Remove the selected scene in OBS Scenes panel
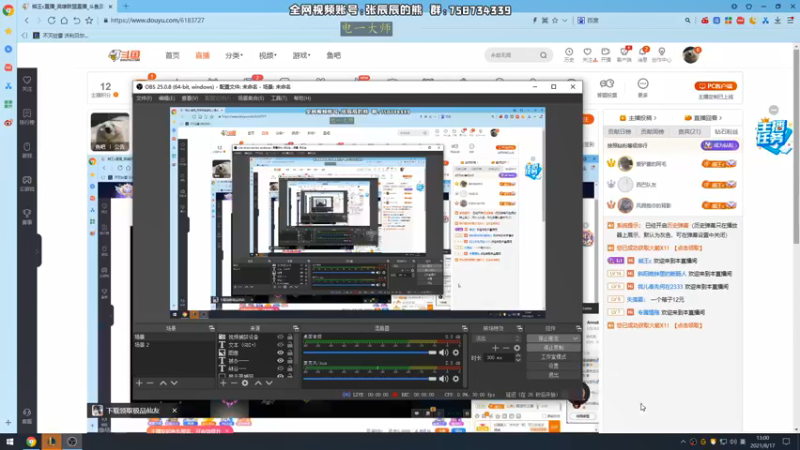Image resolution: width=800 pixels, height=450 pixels. click(x=150, y=383)
